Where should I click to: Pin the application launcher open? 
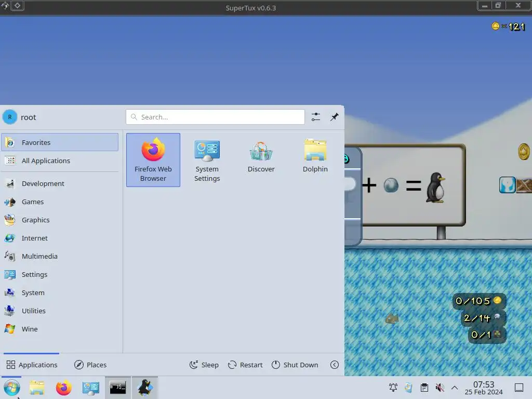pos(335,117)
